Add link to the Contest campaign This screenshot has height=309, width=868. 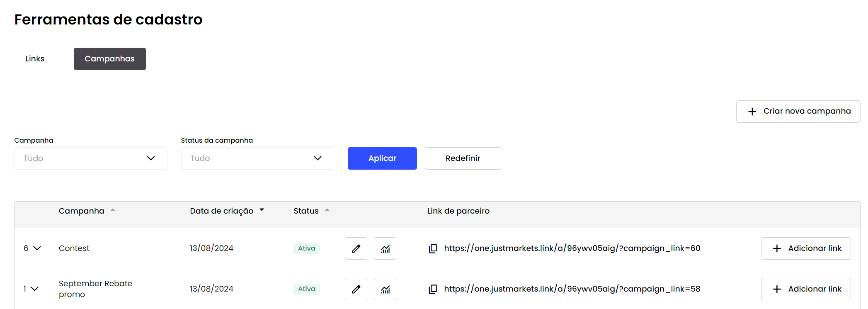pyautogui.click(x=806, y=248)
